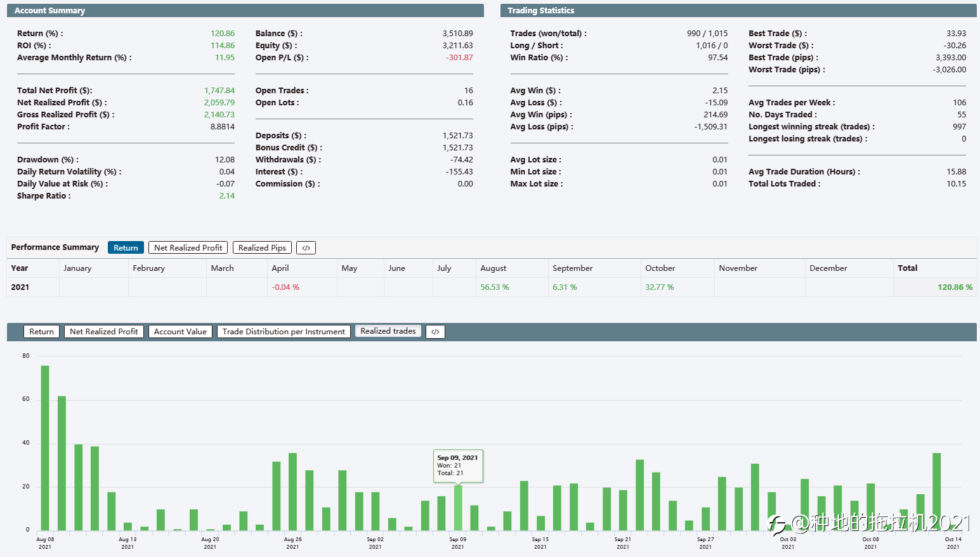Click the No. Days Traded value 55

962,115
